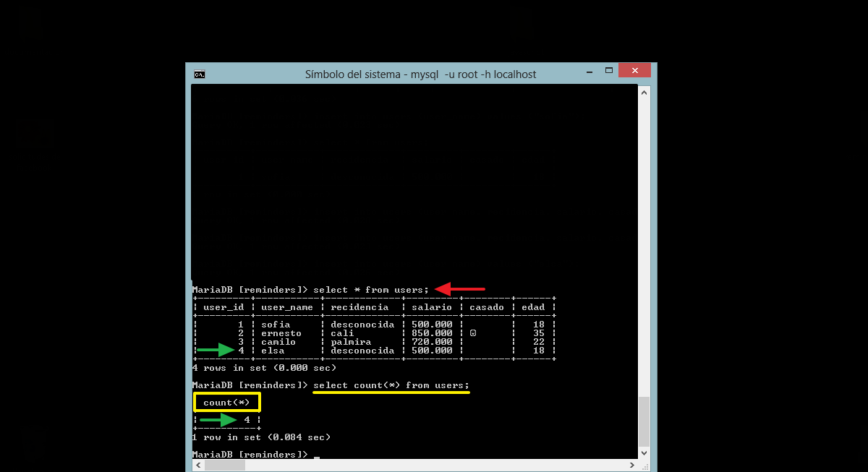Click the smiley symbol in casado column

(473, 333)
